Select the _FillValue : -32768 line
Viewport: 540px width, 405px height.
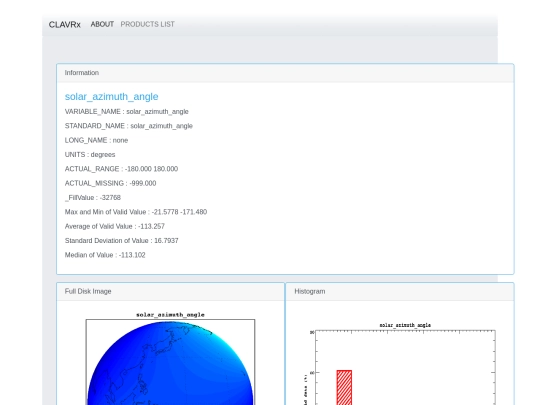tap(93, 198)
